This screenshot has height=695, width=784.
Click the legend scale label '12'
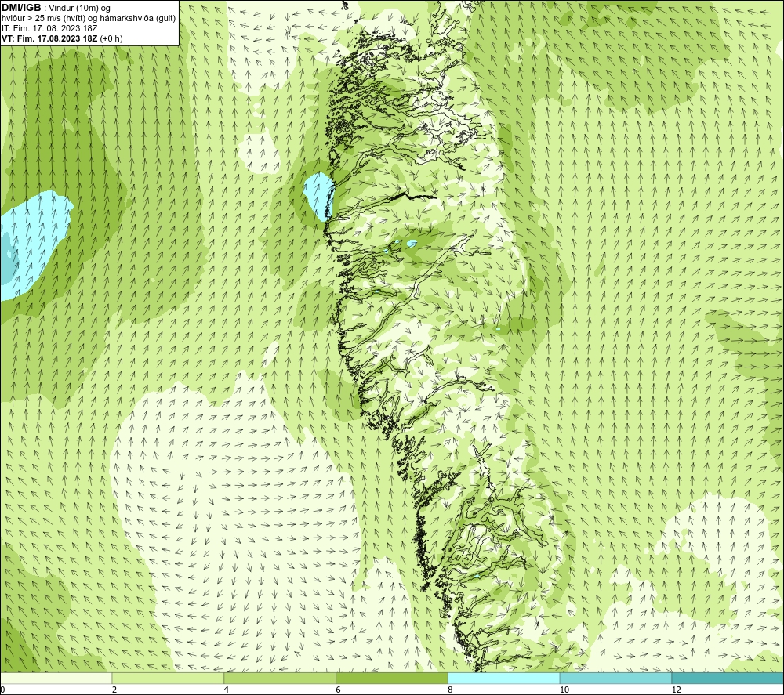(x=677, y=690)
